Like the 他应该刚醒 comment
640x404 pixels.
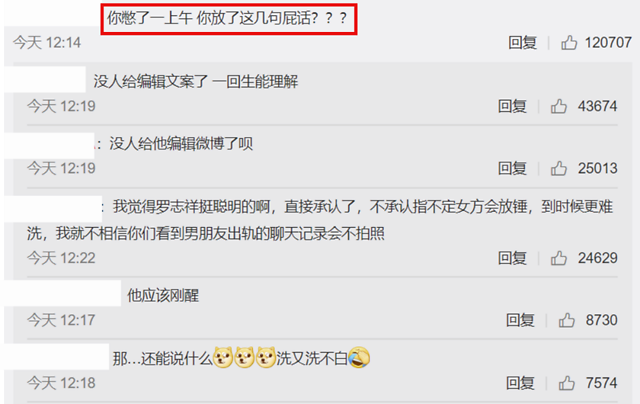[x=567, y=320]
